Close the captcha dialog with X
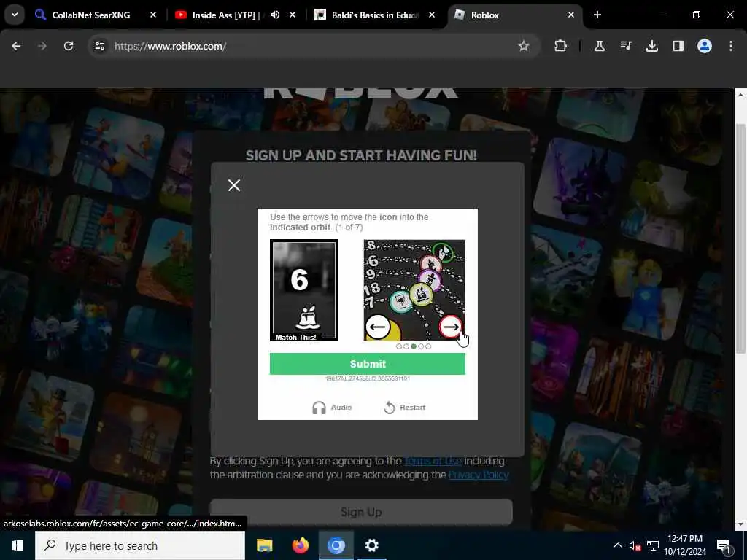 (234, 185)
